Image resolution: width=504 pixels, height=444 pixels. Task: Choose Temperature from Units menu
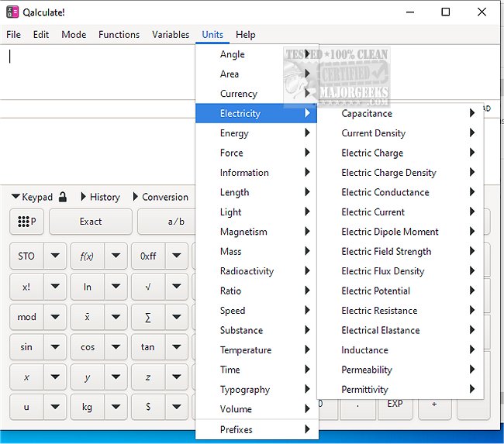[245, 350]
